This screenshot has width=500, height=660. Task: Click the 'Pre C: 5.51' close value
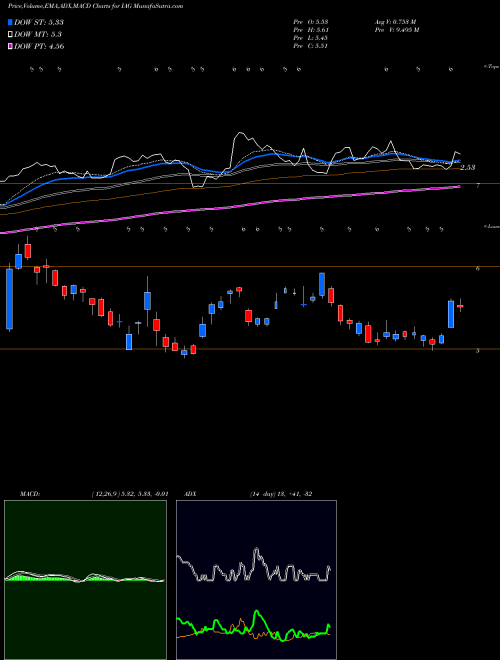pos(311,46)
